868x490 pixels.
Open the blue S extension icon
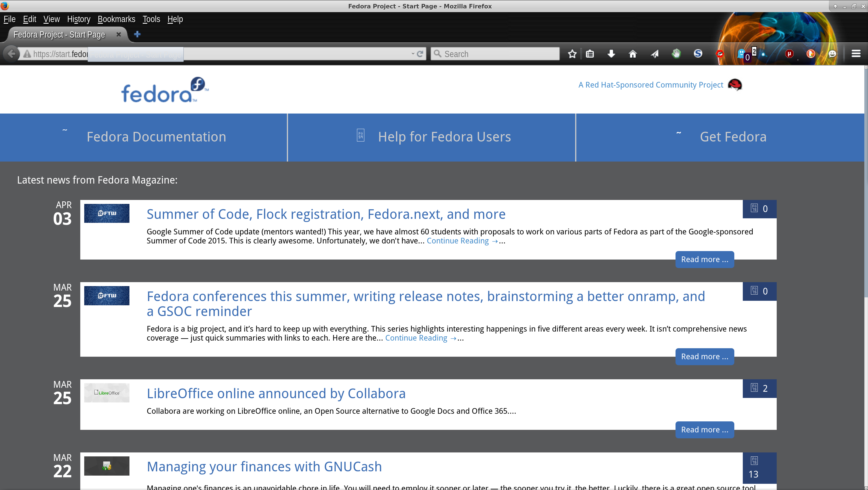point(698,54)
